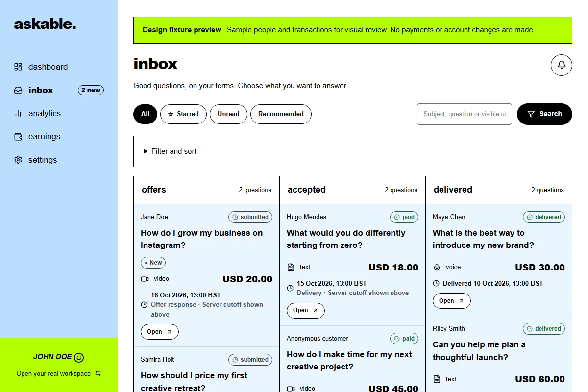588x392 pixels.
Task: Click the askable. logo
Action: pos(45,24)
